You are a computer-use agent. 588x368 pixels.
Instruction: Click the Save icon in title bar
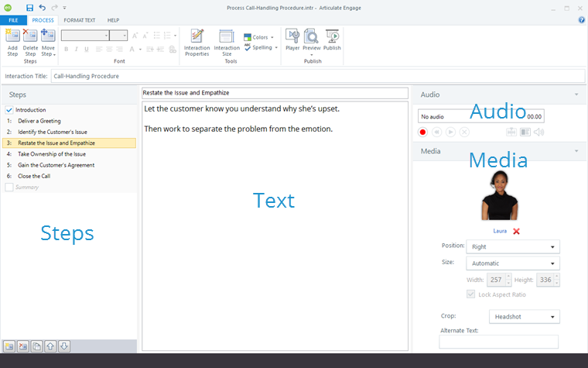[x=30, y=7]
